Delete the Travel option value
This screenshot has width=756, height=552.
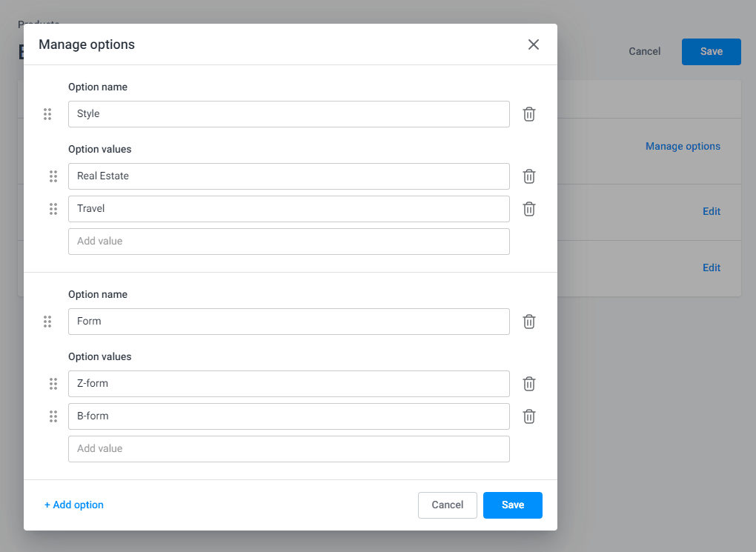[528, 209]
